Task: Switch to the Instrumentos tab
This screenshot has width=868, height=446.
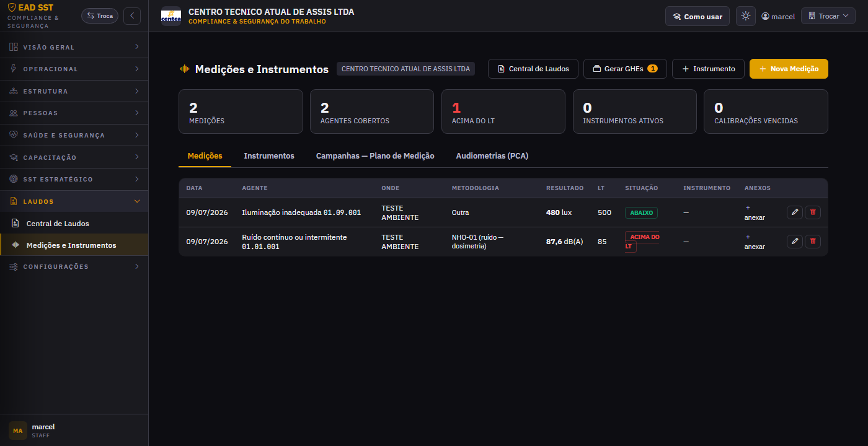Action: (269, 156)
